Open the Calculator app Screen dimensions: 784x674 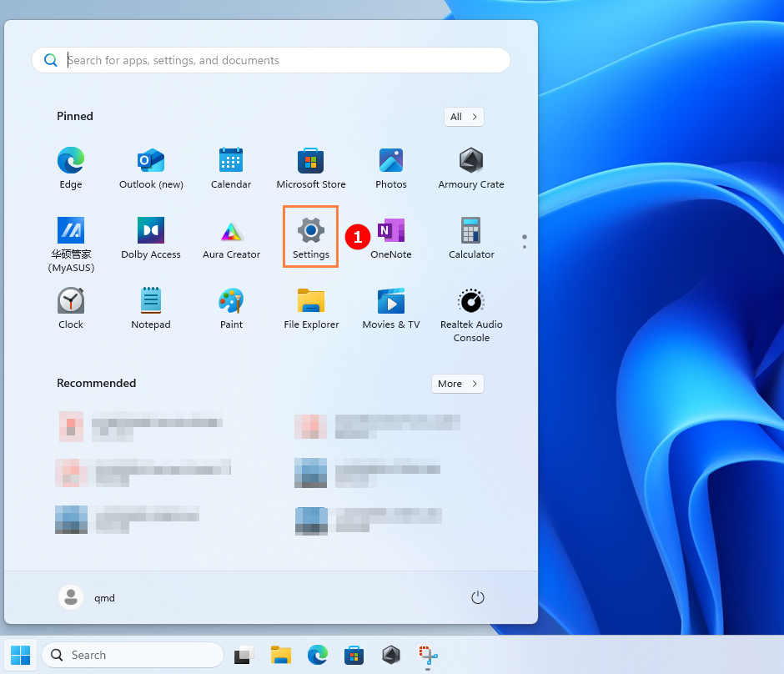(x=471, y=239)
